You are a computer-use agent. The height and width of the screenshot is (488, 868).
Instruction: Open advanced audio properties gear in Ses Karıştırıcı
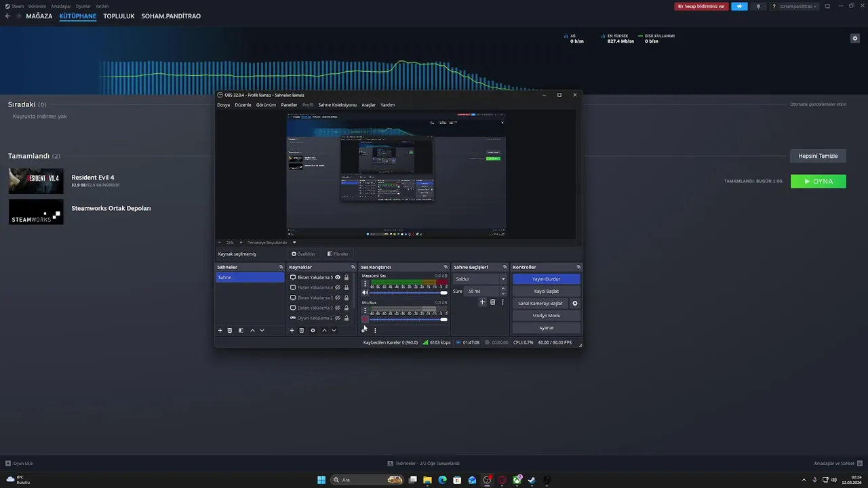click(363, 330)
